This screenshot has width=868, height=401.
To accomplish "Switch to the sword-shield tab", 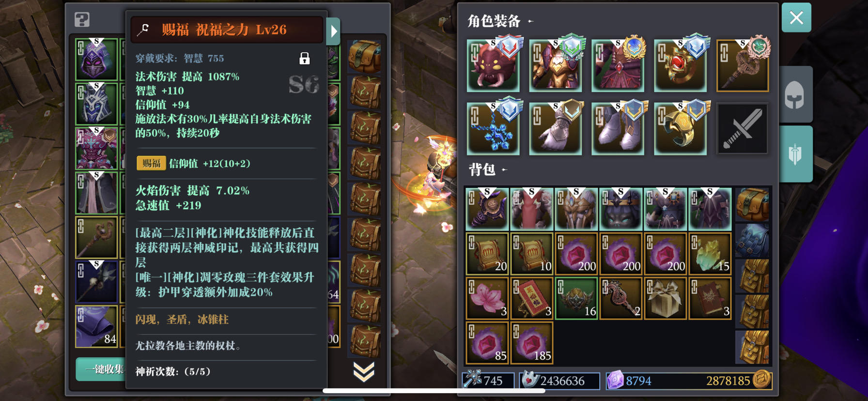I will 795,154.
